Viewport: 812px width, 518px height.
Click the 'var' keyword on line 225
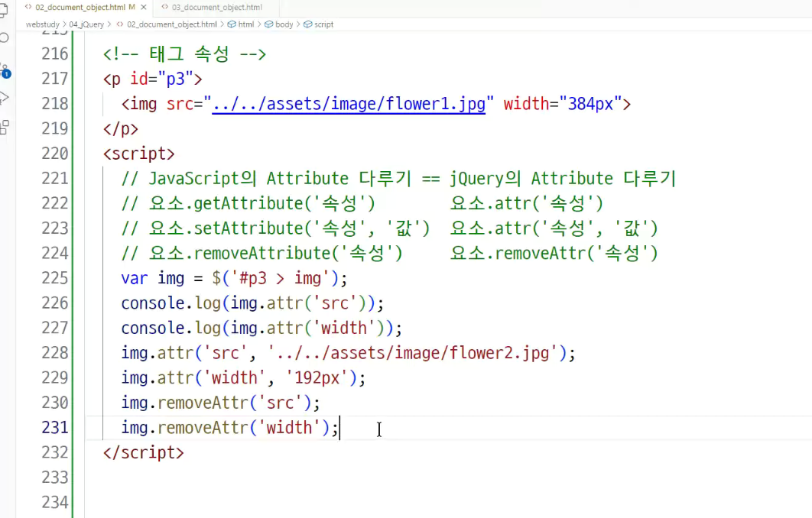pyautogui.click(x=135, y=278)
